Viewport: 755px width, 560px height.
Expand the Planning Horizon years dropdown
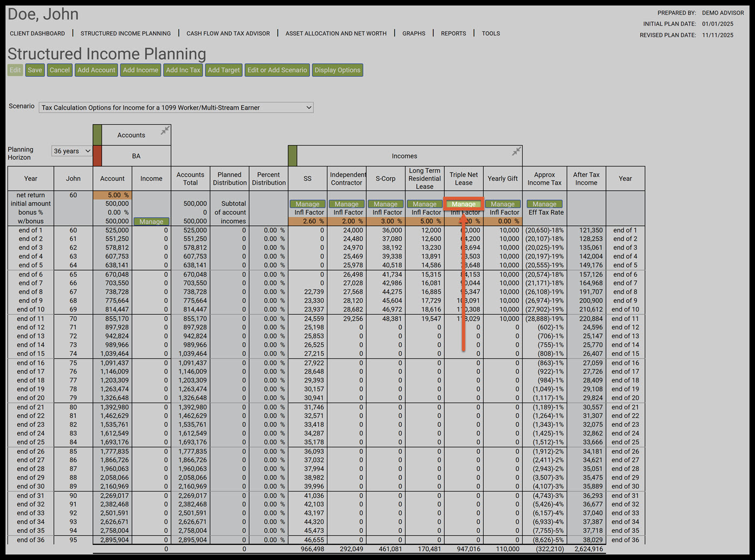[x=72, y=151]
